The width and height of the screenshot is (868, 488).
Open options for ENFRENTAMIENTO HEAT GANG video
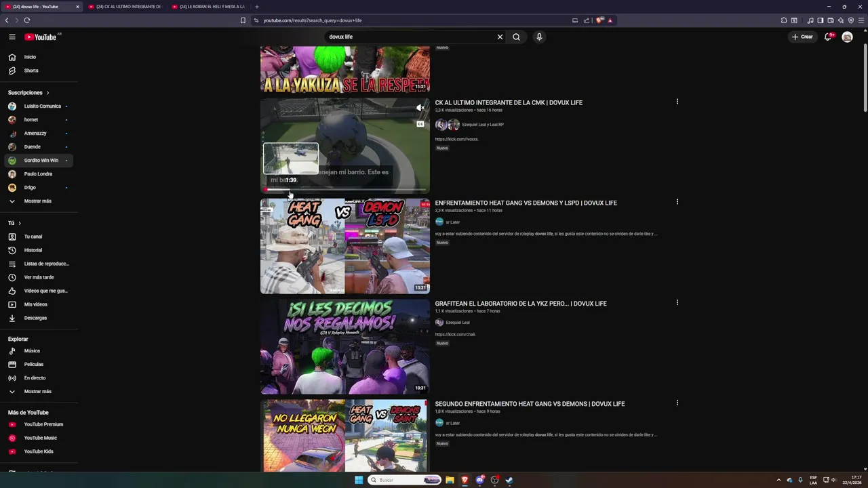(677, 202)
